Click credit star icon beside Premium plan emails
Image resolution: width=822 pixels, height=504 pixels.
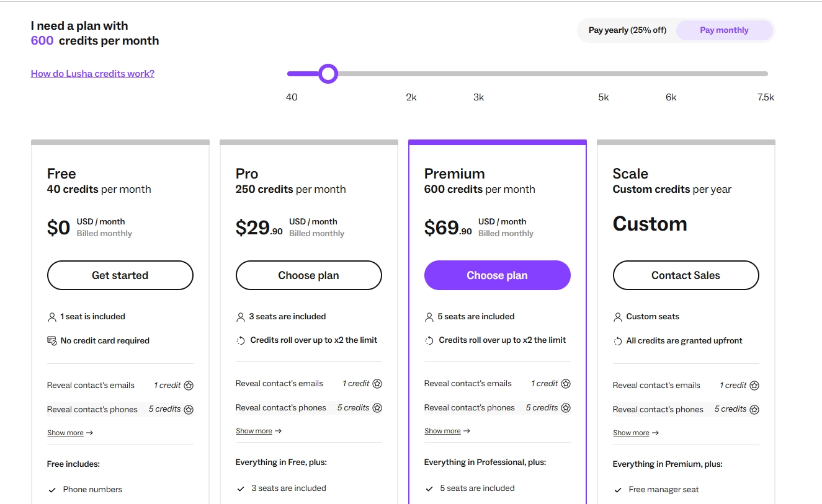pyautogui.click(x=566, y=384)
